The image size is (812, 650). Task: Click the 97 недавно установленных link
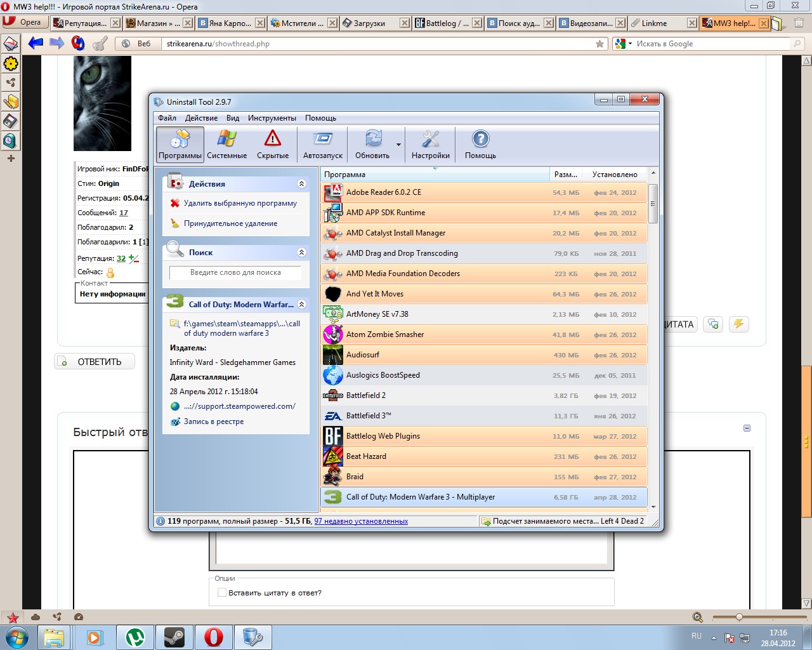coord(361,521)
